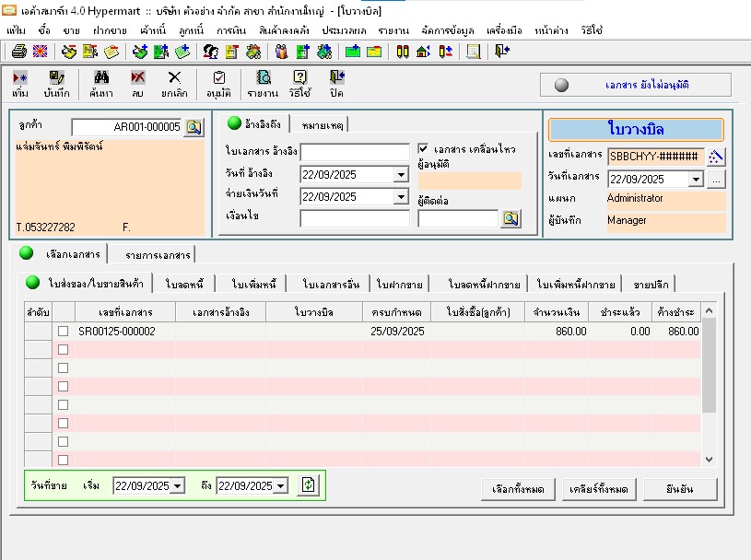This screenshot has width=751, height=560.
Task: Tick the checkbox for SR00125-000002 row
Action: click(x=64, y=332)
